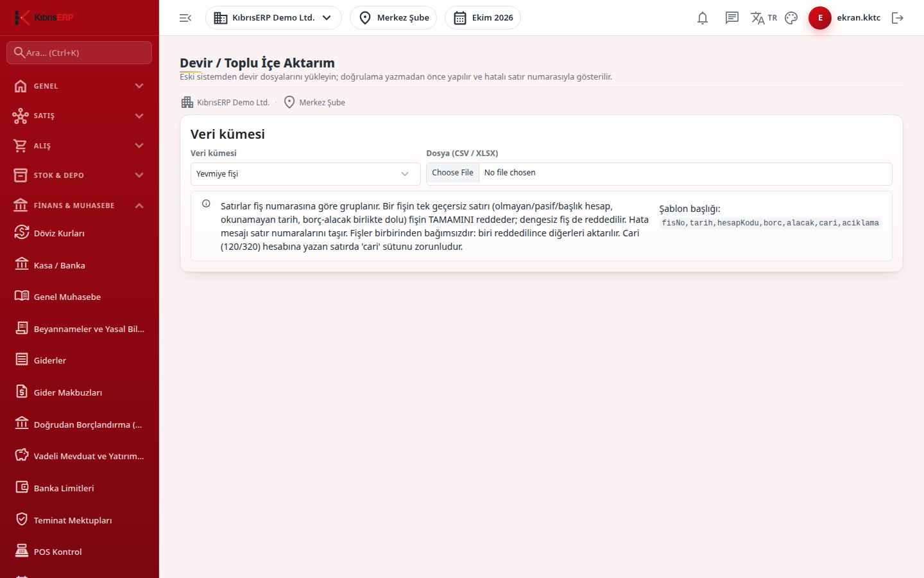Image resolution: width=924 pixels, height=578 pixels.
Task: Open the messages chat icon
Action: [x=732, y=18]
